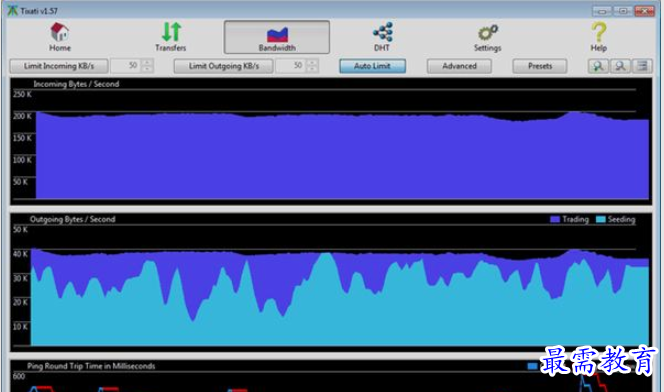Click the 100 K axis label
The width and height of the screenshot is (664, 392).
tap(22, 160)
